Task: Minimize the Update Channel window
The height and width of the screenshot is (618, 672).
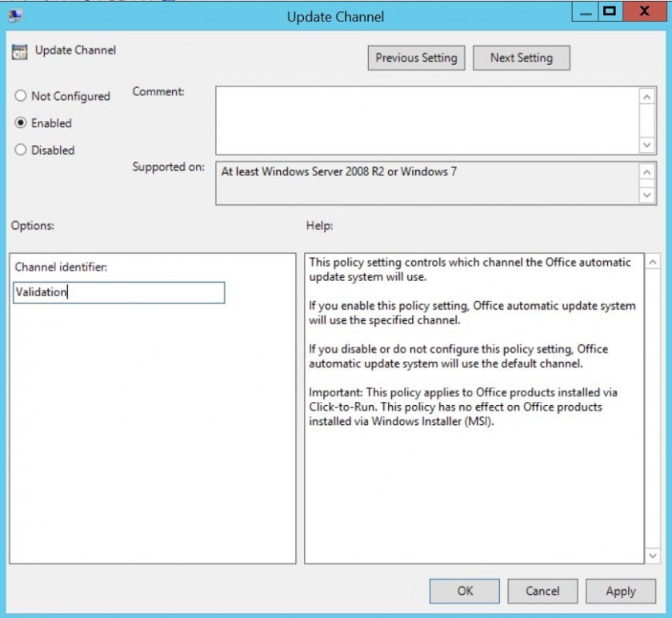Action: click(x=585, y=11)
